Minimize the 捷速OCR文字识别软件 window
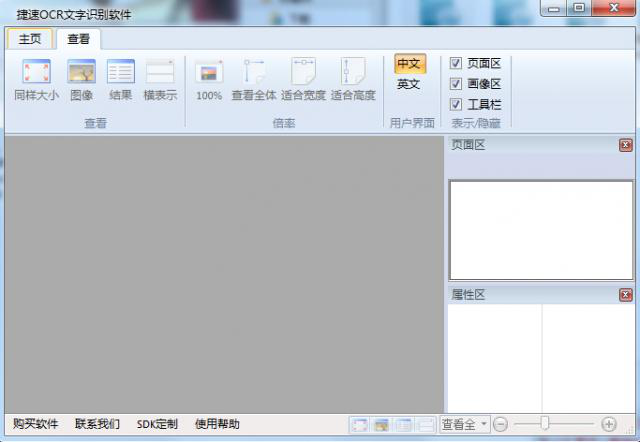Viewport: 640px width, 442px height. tap(554, 8)
